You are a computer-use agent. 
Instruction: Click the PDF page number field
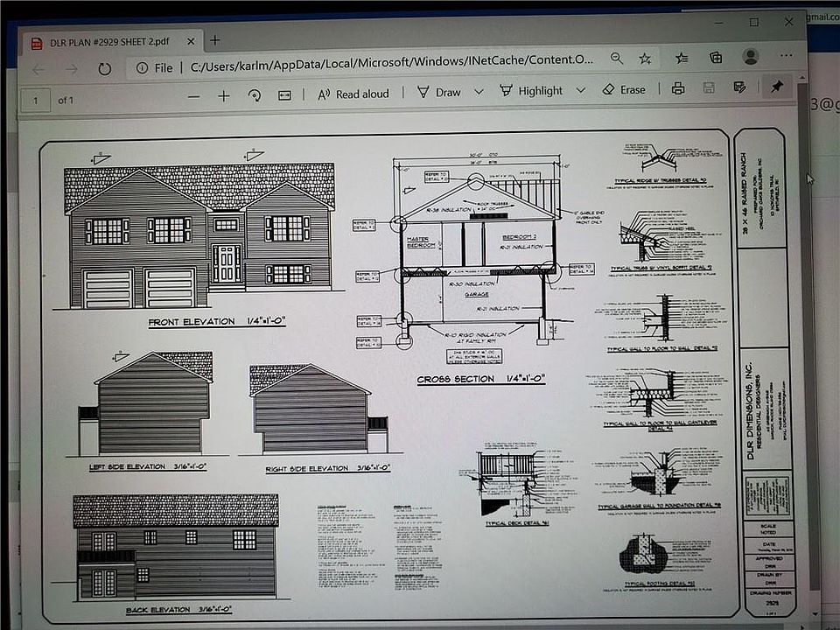pos(35,100)
